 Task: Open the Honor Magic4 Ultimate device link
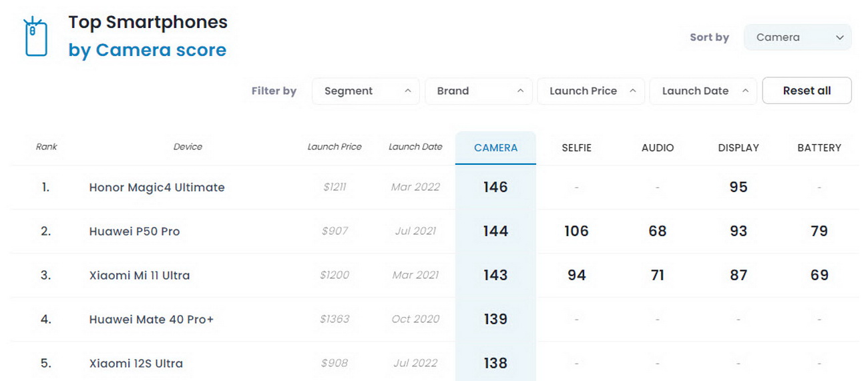coord(157,187)
